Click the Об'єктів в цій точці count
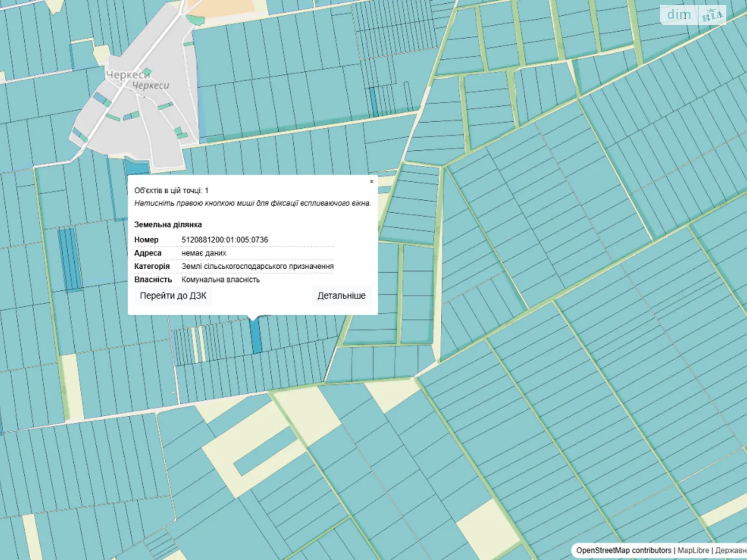Image resolution: width=747 pixels, height=560 pixels. point(171,190)
